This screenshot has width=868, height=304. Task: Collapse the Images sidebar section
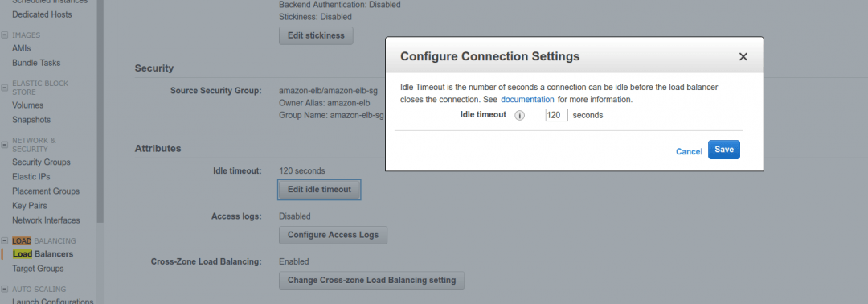(5, 35)
